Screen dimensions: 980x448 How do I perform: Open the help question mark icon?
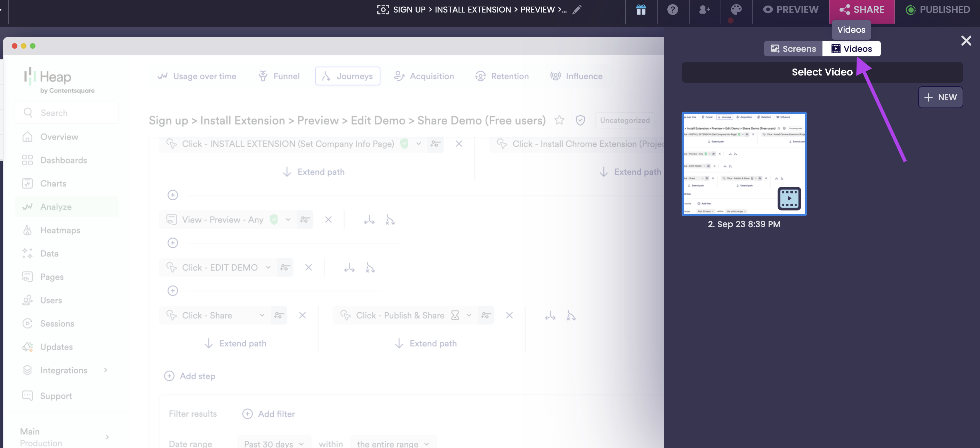(x=673, y=9)
